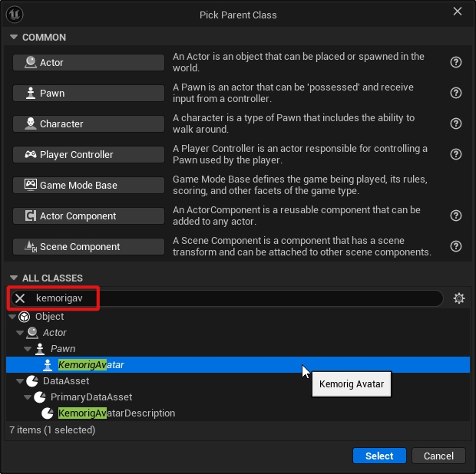Click help icon for Actor Component
Viewport: 476px width, 474px height.
pos(456,216)
